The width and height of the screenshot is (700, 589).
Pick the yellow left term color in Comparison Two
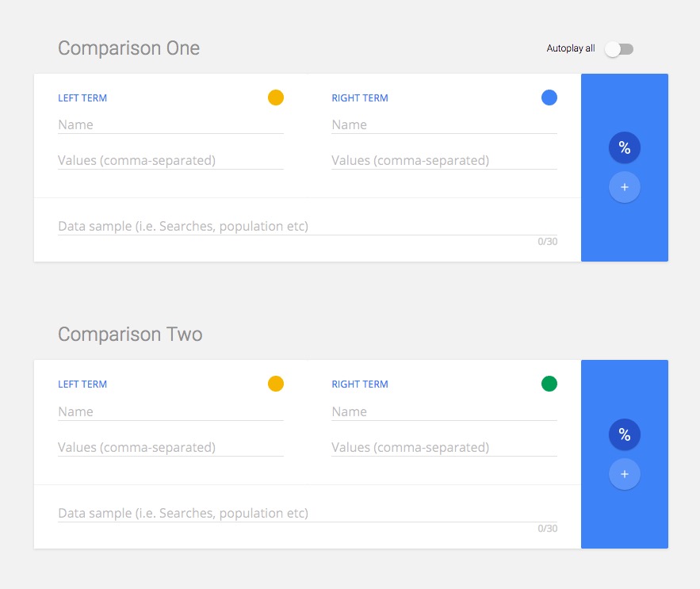[276, 384]
